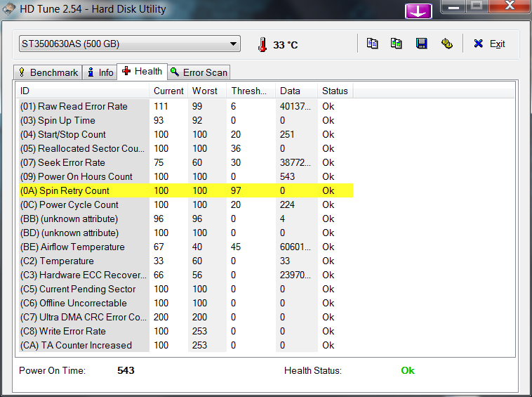Screen dimensions: 532x397
Task: Select the (BD) unknown attribute row
Action: point(186,233)
